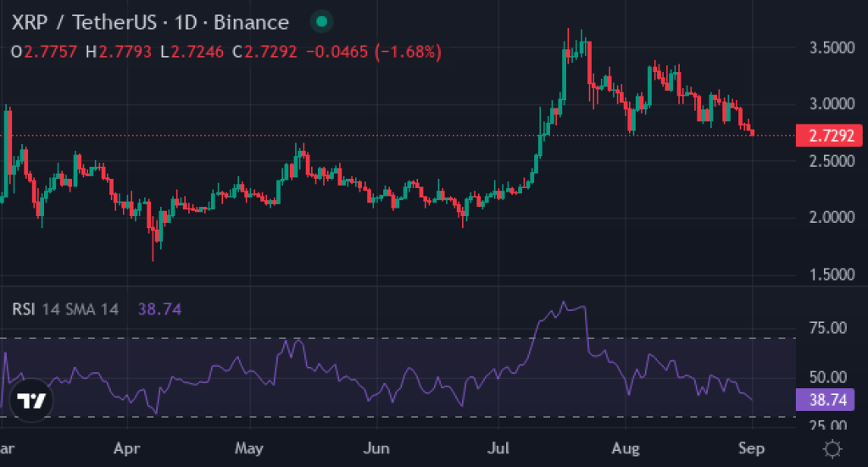Click the 50.00 RSI axis label

(827, 378)
